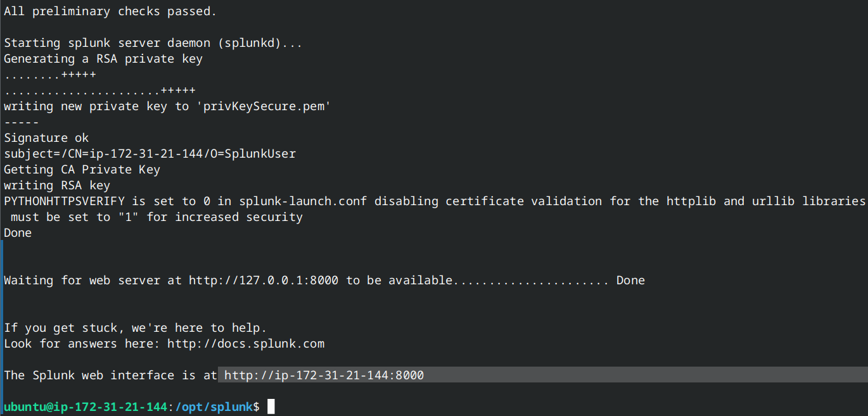Screen dimensions: 868x416
Task: Click the block cursor at the shell prompt
Action: 271,407
